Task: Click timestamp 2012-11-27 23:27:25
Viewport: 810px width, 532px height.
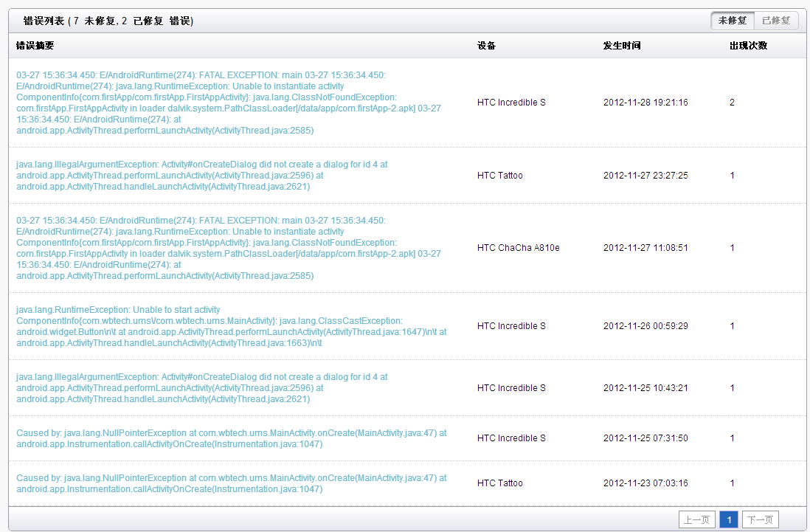Action: click(x=645, y=176)
